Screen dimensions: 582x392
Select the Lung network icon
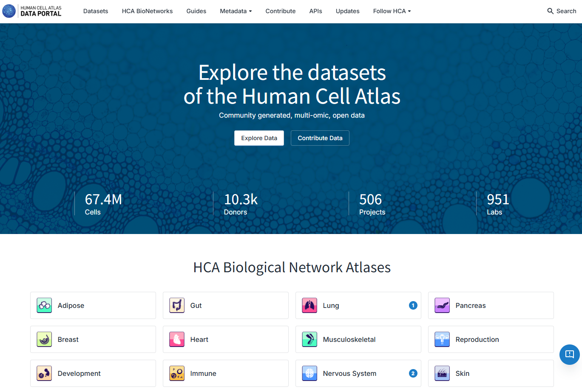point(309,305)
